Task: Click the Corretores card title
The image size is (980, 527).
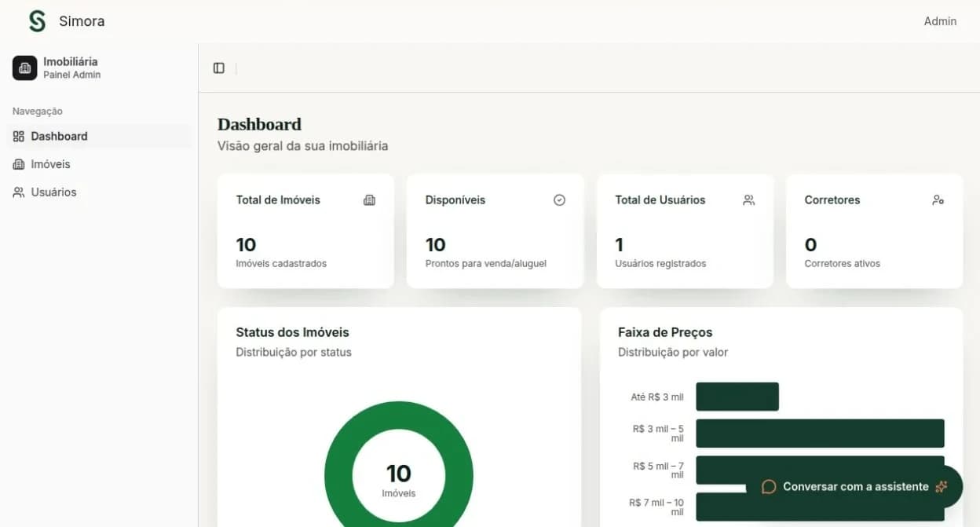Action: click(x=832, y=200)
